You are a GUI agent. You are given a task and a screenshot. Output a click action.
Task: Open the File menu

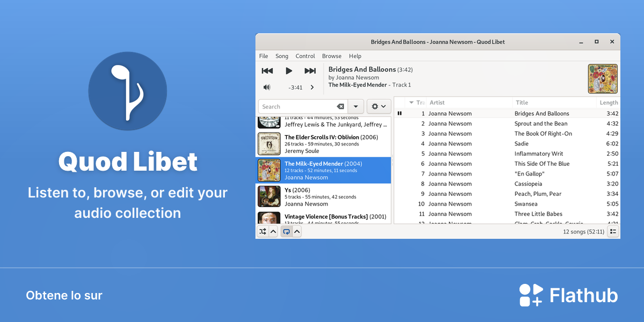coord(264,56)
